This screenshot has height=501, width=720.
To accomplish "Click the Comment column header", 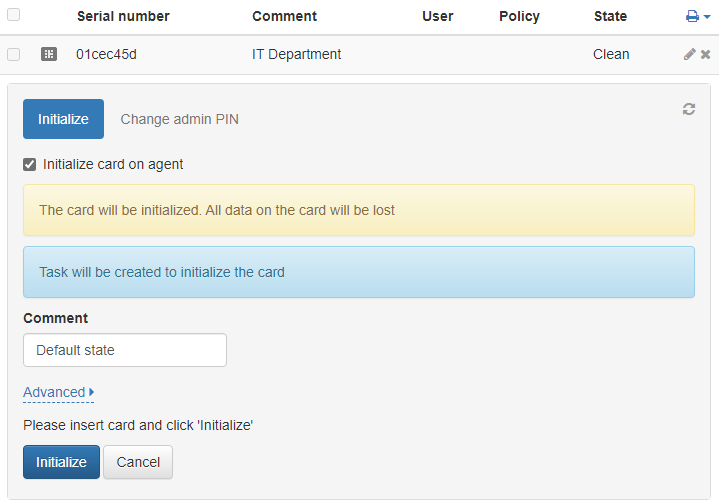I will tap(284, 16).
